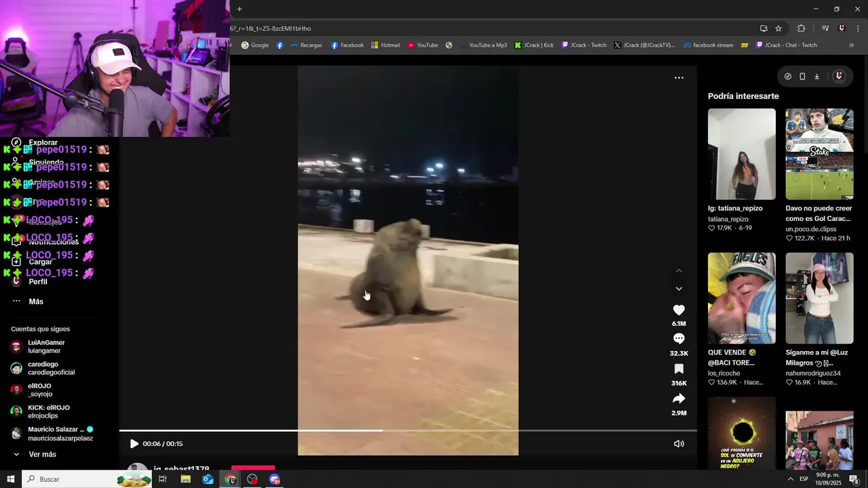Image resolution: width=868 pixels, height=488 pixels.
Task: Like the video with the heart icon
Action: tap(679, 310)
